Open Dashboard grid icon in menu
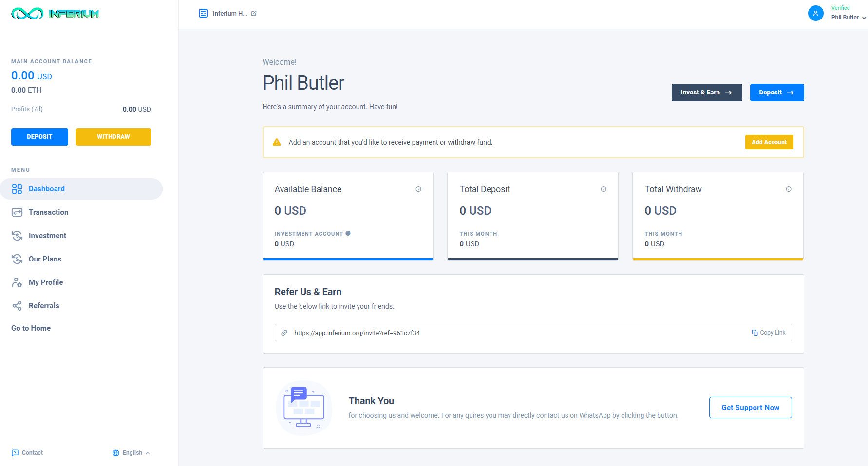Screen dimensions: 868x466 point(17,189)
